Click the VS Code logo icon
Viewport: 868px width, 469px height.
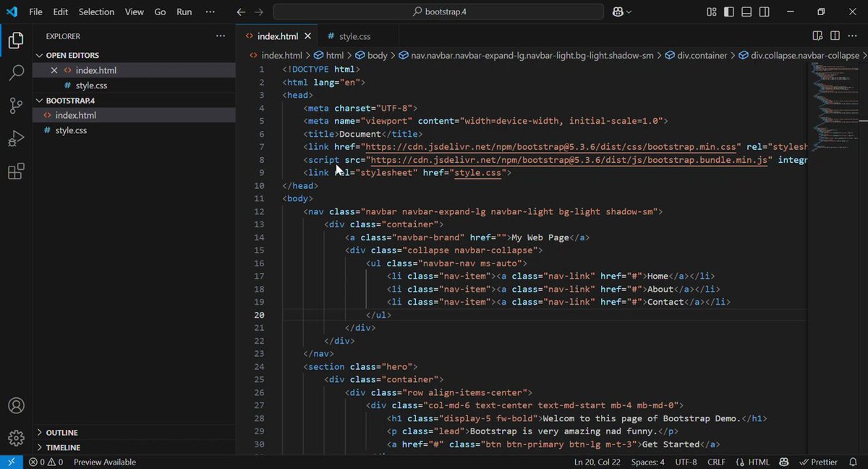pos(12,12)
